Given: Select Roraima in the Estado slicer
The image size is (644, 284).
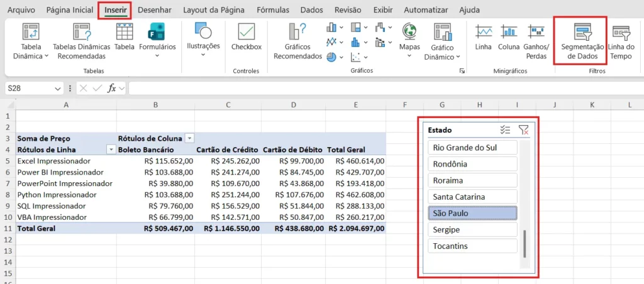Looking at the screenshot, I should click(x=472, y=180).
